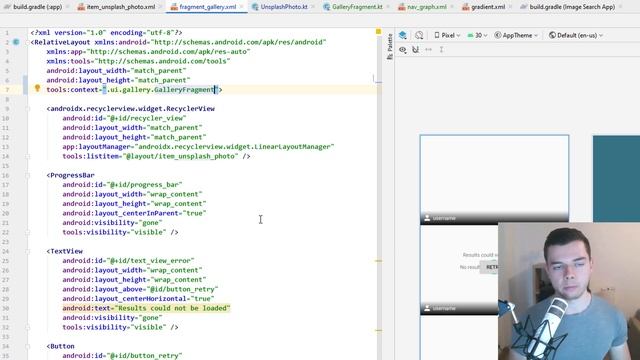Toggle view options eye icon
The image size is (640, 360).
[403, 50]
